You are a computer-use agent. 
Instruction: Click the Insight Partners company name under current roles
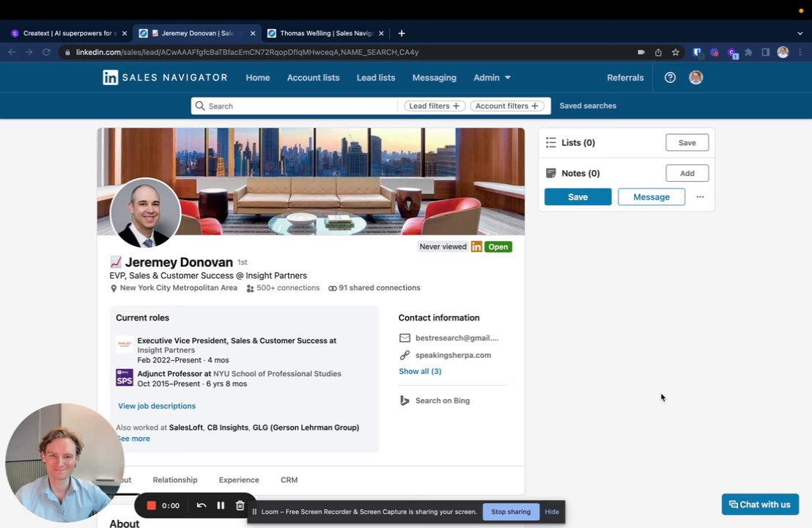click(166, 351)
